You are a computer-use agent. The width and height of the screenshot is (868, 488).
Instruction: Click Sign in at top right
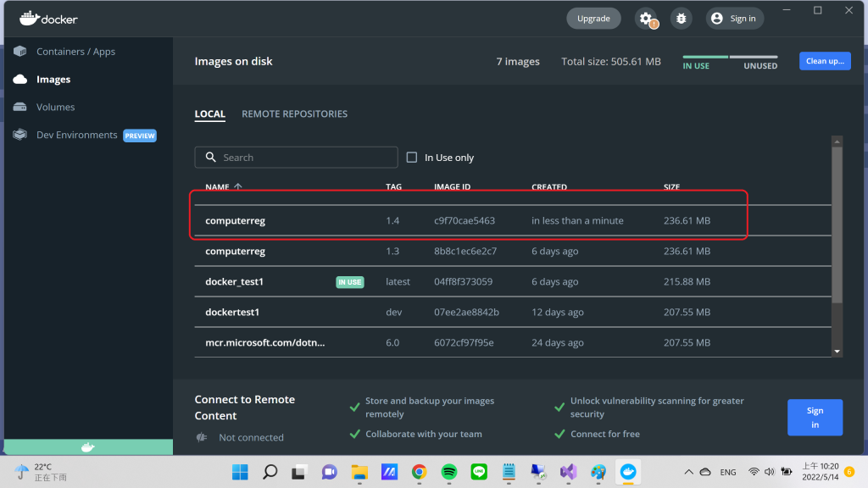coord(734,19)
